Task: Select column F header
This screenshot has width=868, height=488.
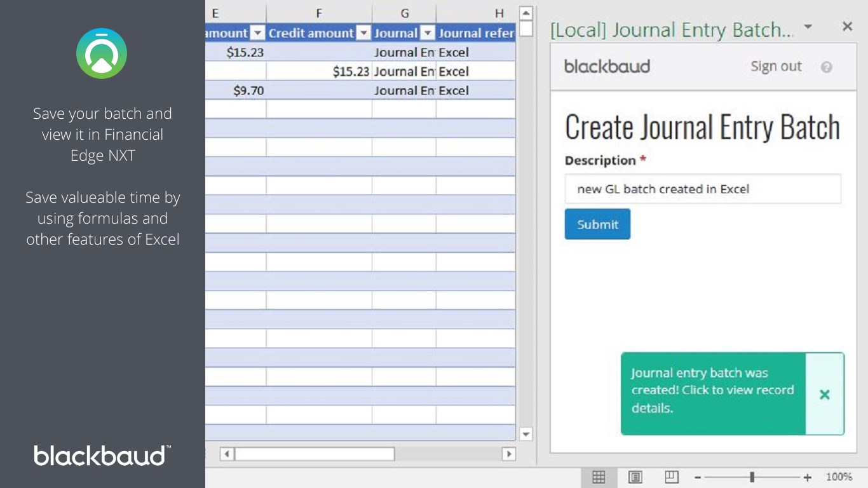Action: click(x=319, y=13)
